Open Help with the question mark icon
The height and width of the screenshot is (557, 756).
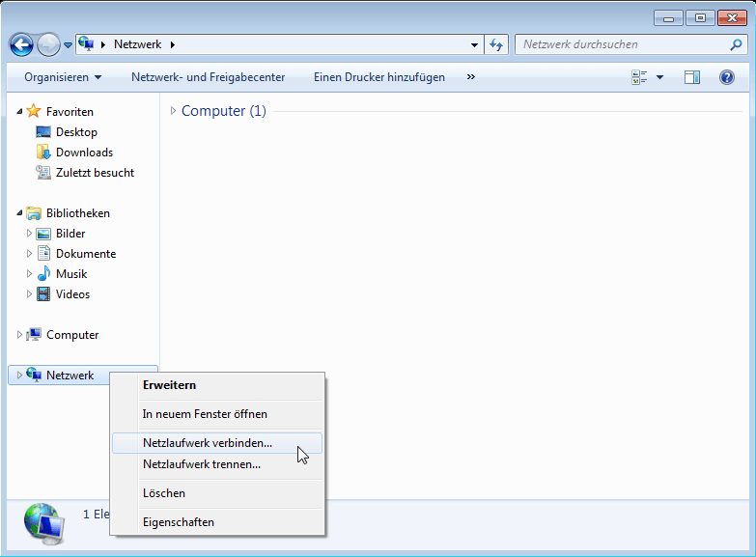click(727, 77)
